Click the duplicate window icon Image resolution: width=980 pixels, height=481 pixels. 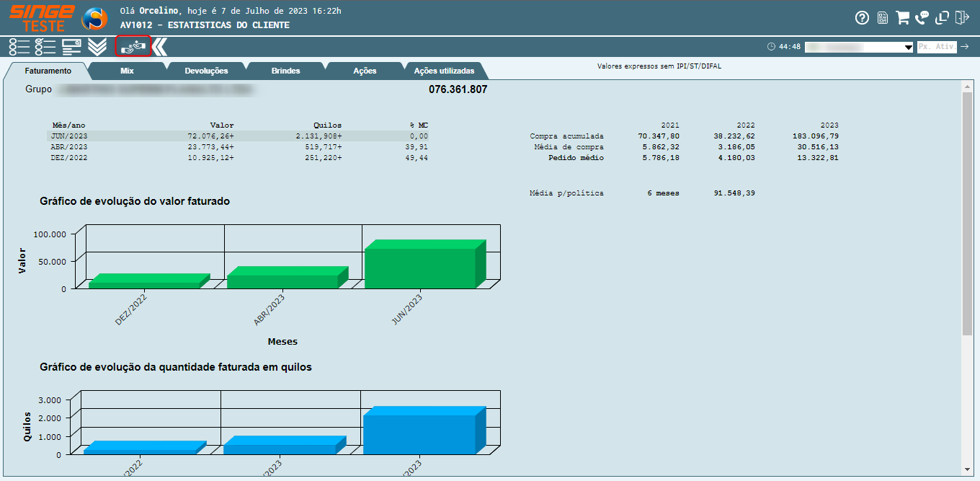click(x=943, y=18)
